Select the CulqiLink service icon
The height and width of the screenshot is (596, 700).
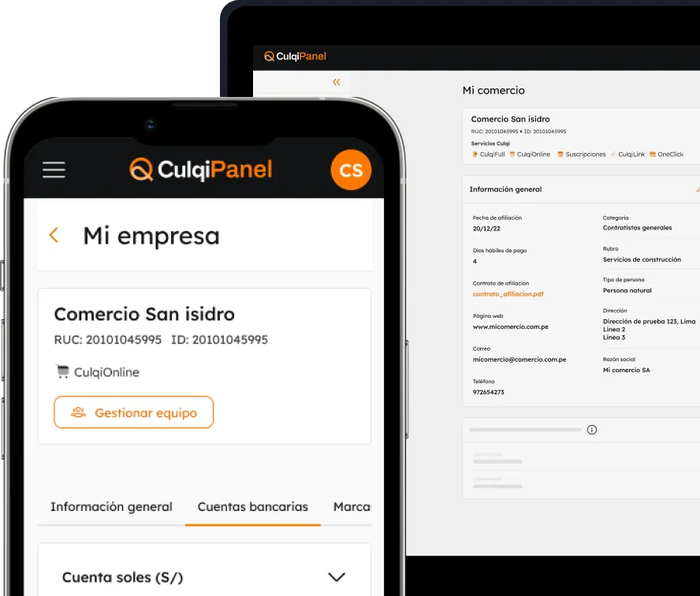612,154
